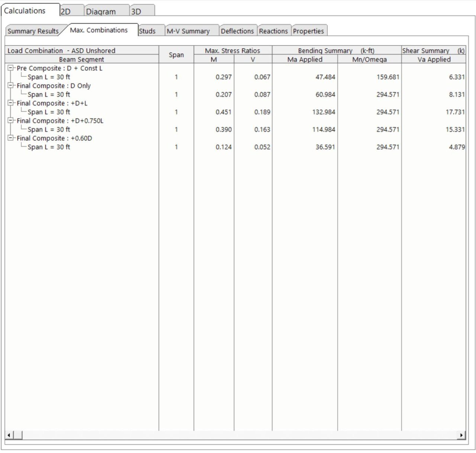476x453 pixels.
Task: Collapse the Pre Composite : D + Const L node
Action: 10,68
